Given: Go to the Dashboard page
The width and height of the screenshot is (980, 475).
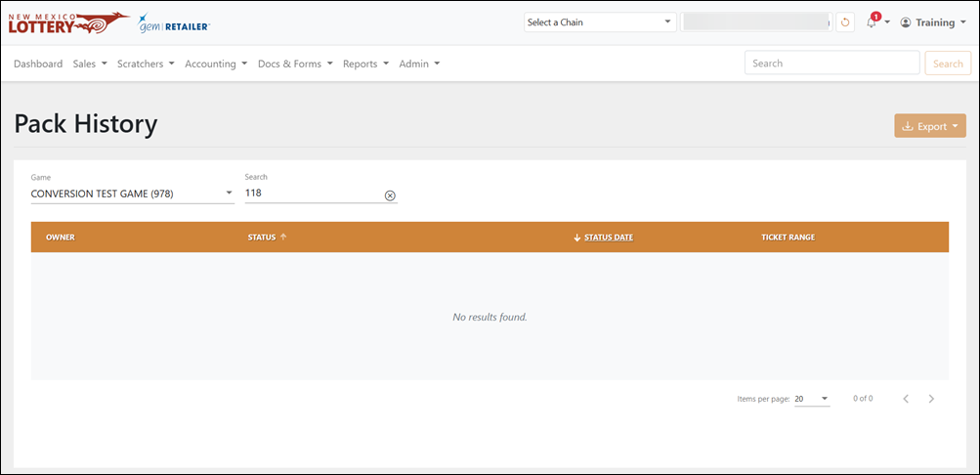Looking at the screenshot, I should 38,64.
